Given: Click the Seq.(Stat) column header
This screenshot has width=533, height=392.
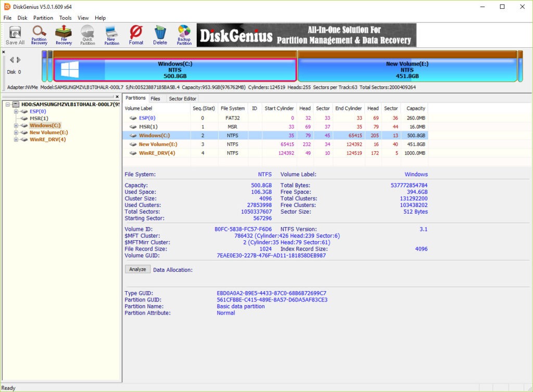Looking at the screenshot, I should click(204, 109).
